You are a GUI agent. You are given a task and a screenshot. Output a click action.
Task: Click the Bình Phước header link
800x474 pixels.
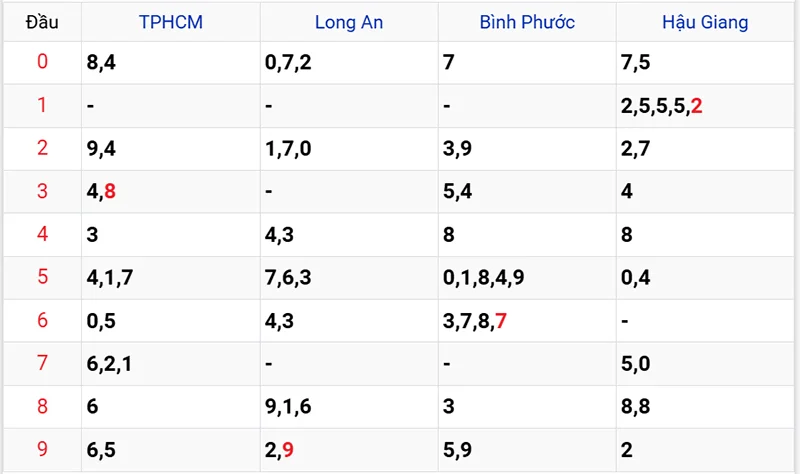tap(527, 21)
